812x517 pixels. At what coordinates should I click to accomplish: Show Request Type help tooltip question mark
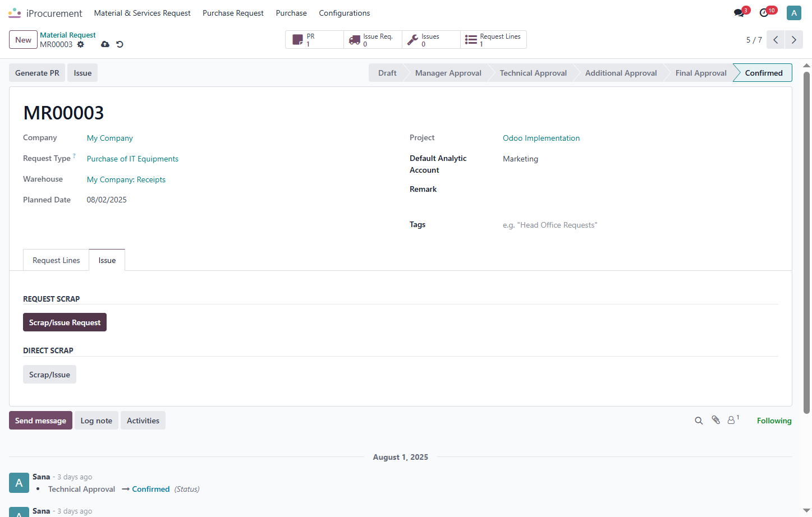pyautogui.click(x=74, y=156)
